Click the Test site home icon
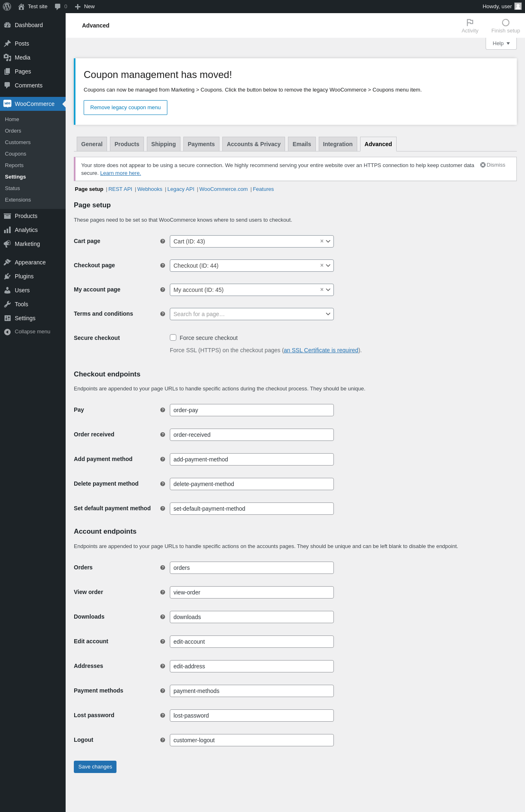The width and height of the screenshot is (525, 812). click(21, 7)
